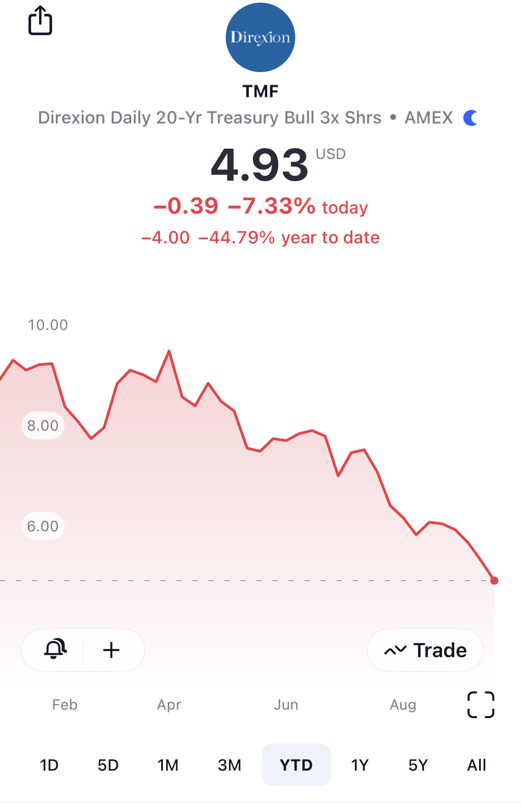Add TMF to watchlist with plus icon

111,650
